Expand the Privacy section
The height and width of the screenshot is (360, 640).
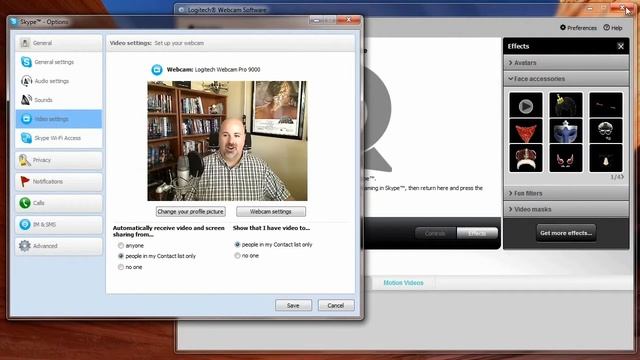[x=59, y=160]
